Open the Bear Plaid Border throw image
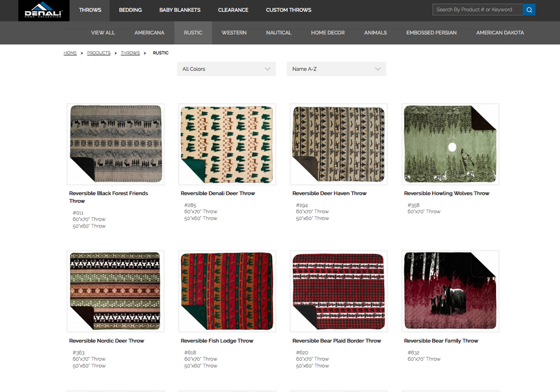Screen dimensions: 560x392 coord(339,291)
